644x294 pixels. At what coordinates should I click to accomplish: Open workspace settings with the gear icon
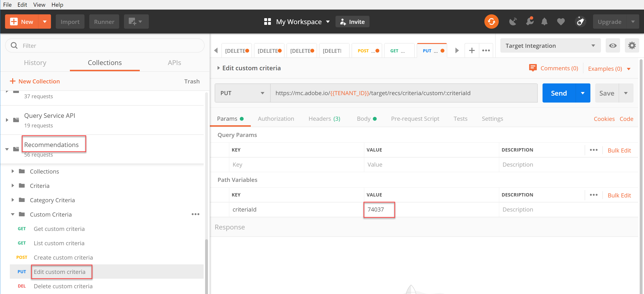coord(632,45)
